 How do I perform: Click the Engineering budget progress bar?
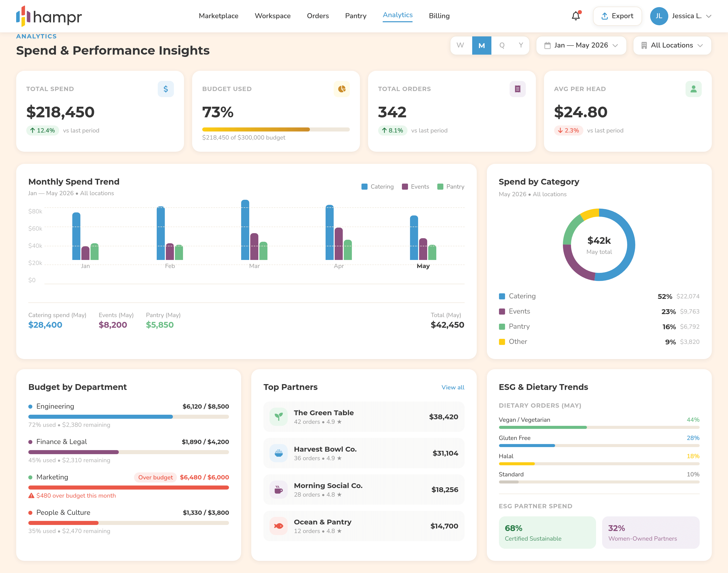[128, 417]
